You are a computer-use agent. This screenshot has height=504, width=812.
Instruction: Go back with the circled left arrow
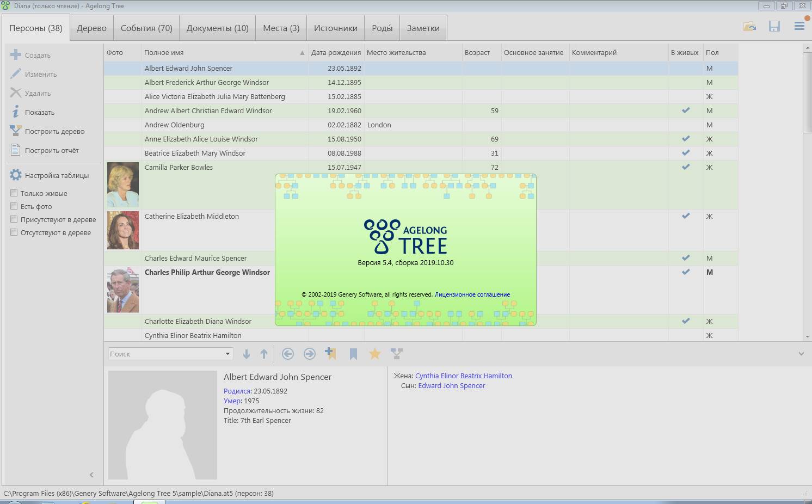[288, 354]
